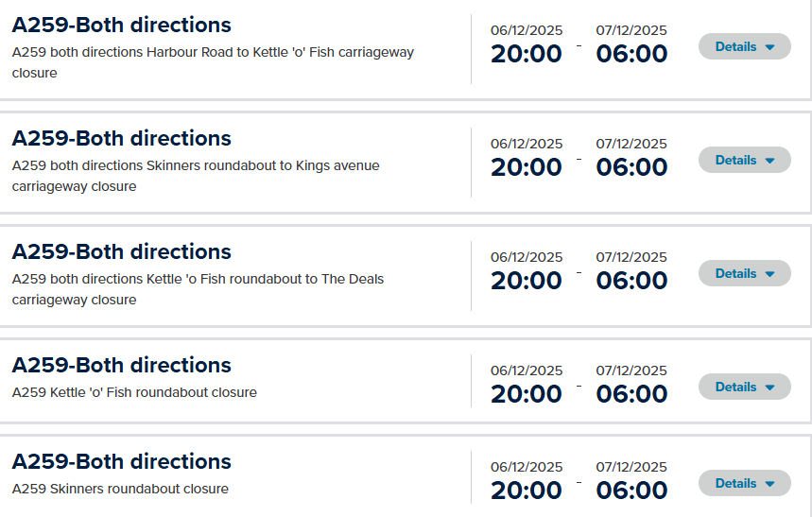
Task: Click heading of Skinners roundabout closure card
Action: pos(121,461)
